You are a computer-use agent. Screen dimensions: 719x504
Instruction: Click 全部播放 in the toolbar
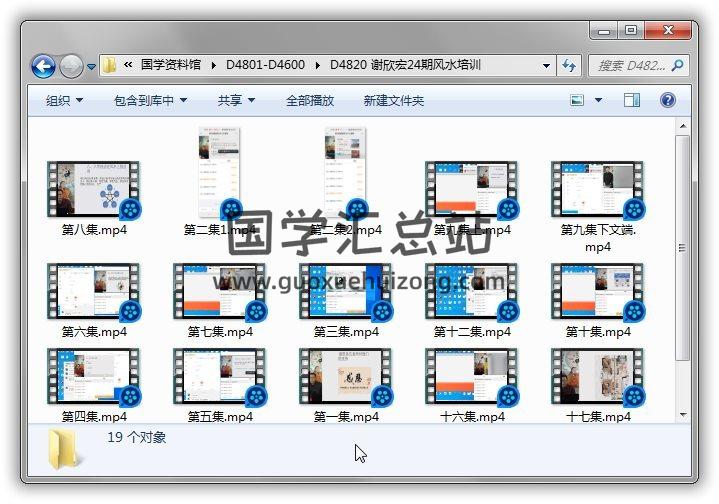click(x=310, y=100)
